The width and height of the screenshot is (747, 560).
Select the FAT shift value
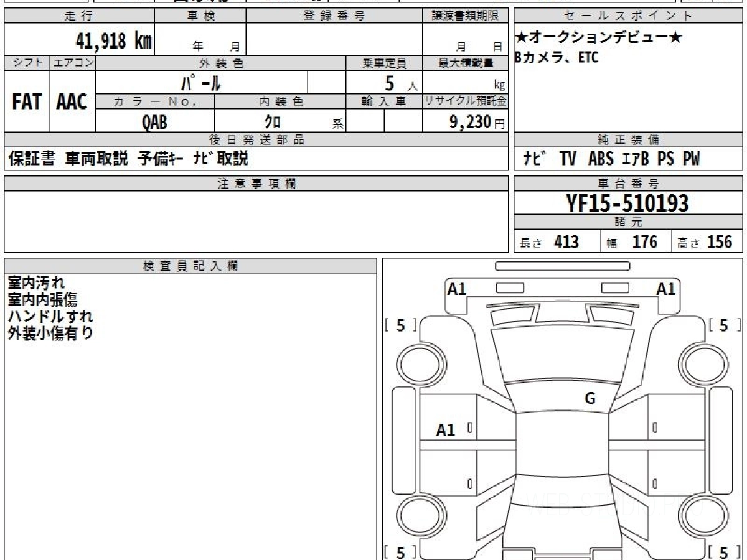[27, 102]
